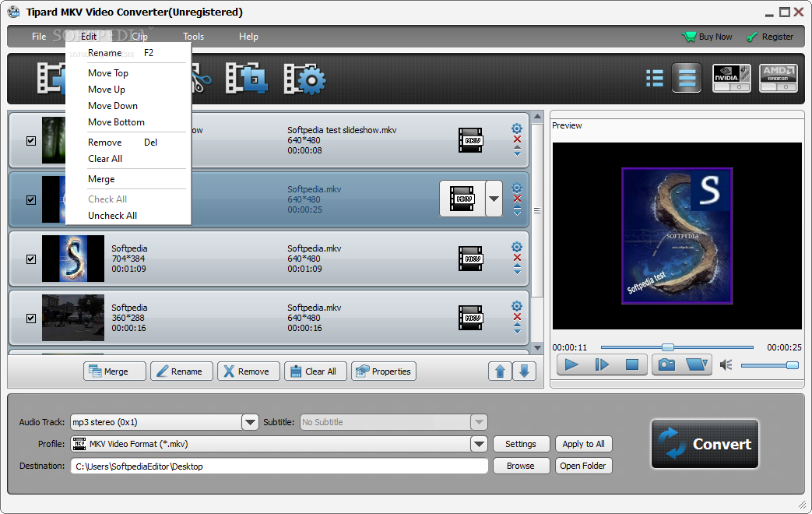812x514 pixels.
Task: Open settings gear for 360*288 row
Action: pos(517,306)
